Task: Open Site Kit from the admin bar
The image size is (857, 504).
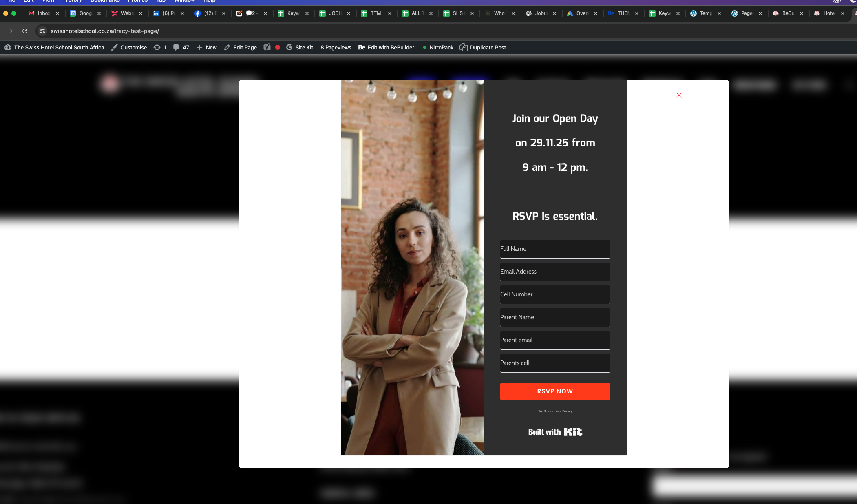Action: [300, 47]
